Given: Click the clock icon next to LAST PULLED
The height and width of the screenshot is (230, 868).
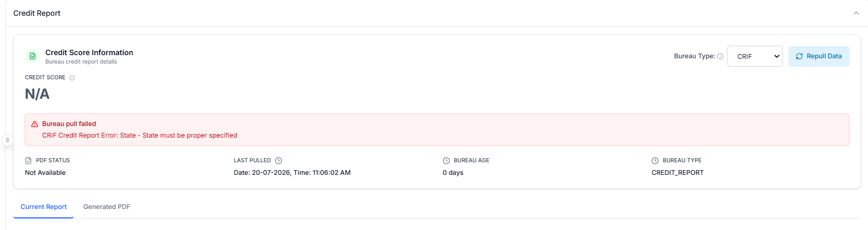Looking at the screenshot, I should (278, 161).
